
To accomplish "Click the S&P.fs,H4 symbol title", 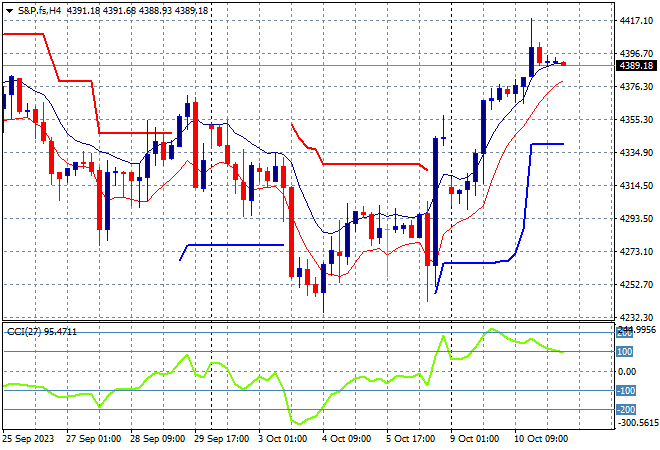I will pos(40,11).
